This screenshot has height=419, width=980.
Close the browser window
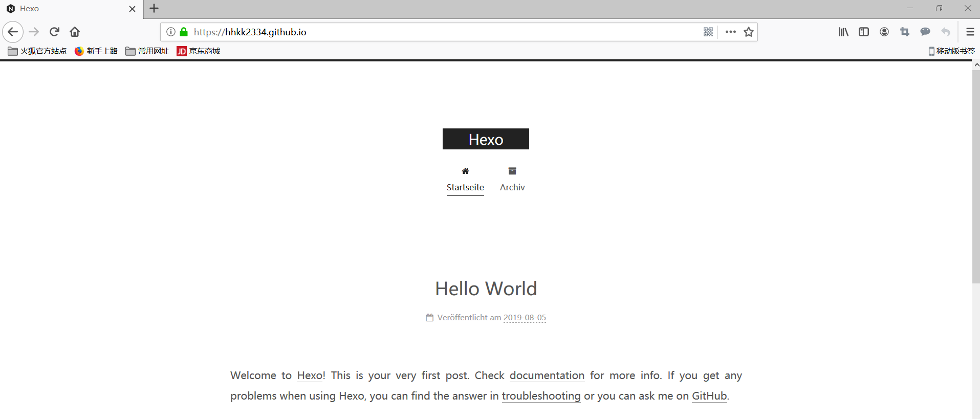[x=968, y=8]
